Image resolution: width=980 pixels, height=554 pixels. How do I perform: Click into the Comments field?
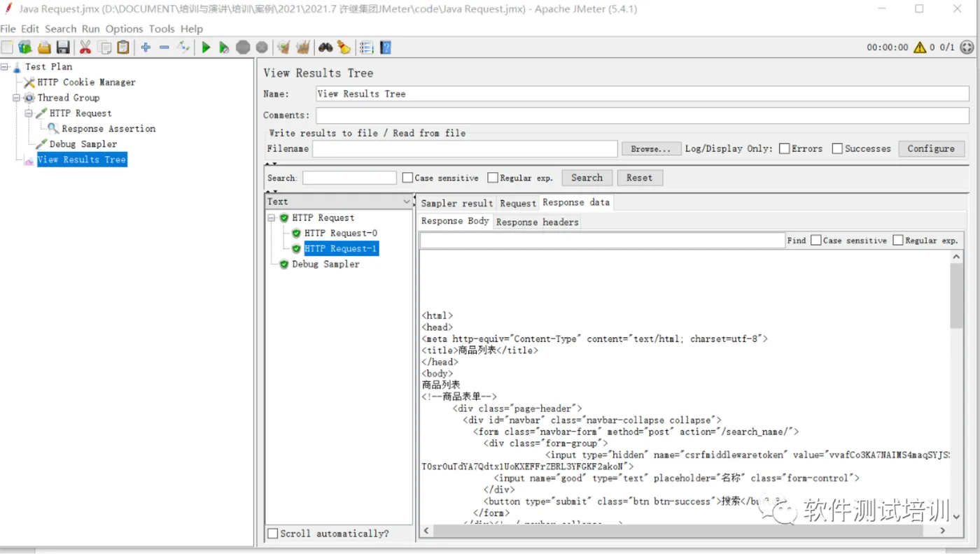[x=643, y=115]
